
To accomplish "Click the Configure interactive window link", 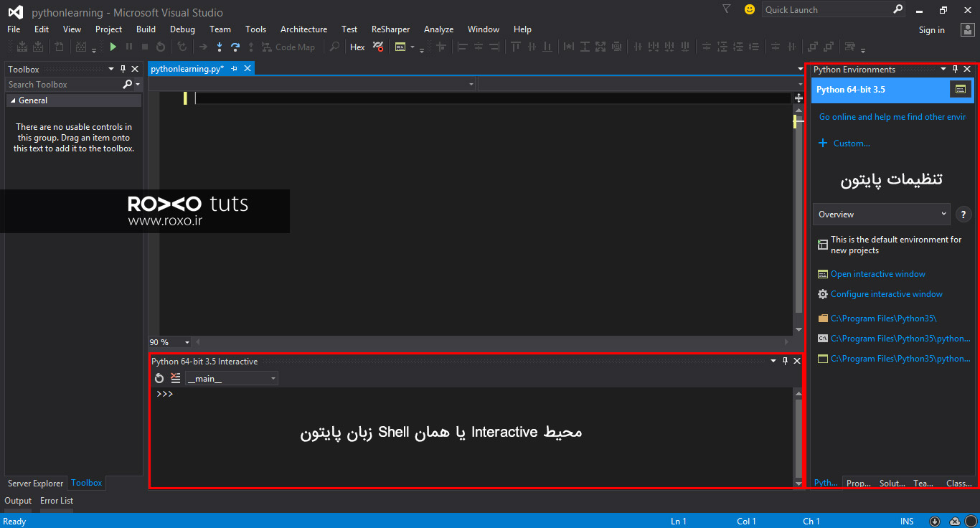I will (x=887, y=294).
